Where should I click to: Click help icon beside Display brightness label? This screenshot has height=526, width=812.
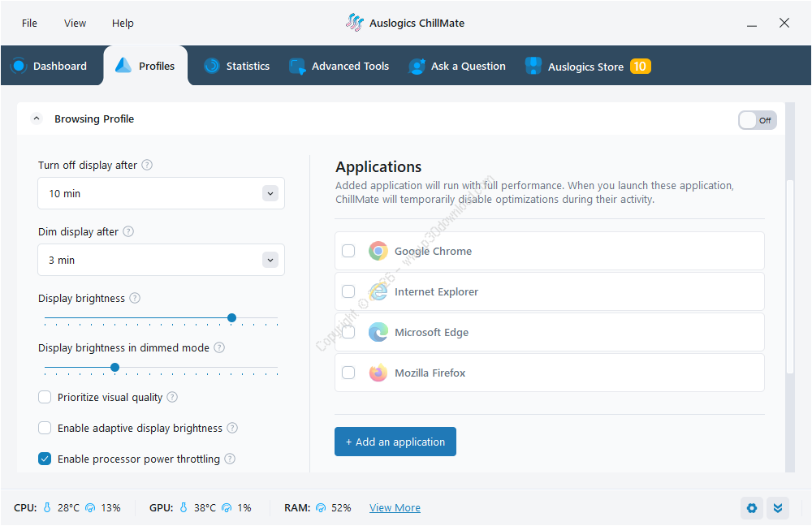tap(135, 298)
